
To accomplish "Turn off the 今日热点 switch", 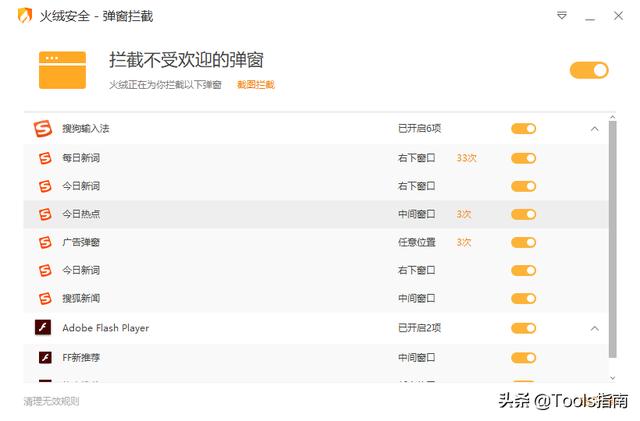I will [524, 214].
